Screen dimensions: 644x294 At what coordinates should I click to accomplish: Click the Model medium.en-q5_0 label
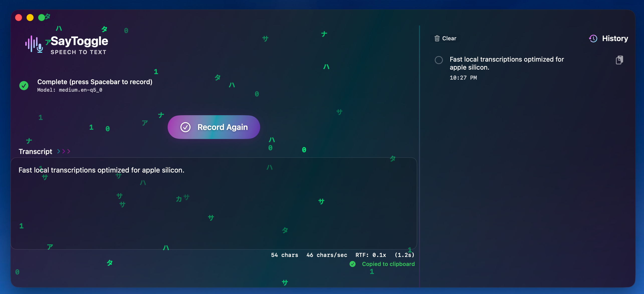click(70, 90)
